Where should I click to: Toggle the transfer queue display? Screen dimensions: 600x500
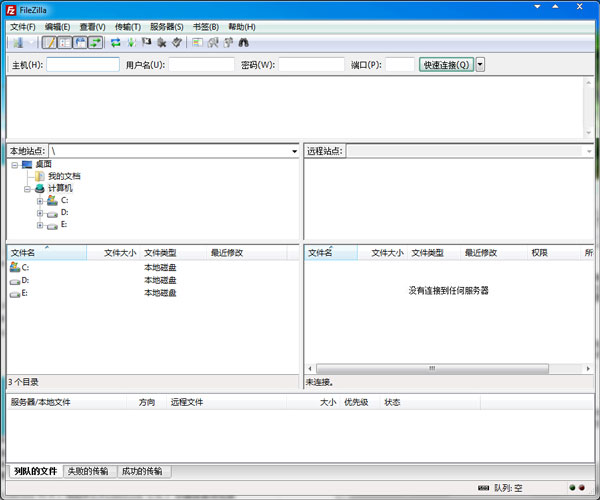(x=95, y=42)
